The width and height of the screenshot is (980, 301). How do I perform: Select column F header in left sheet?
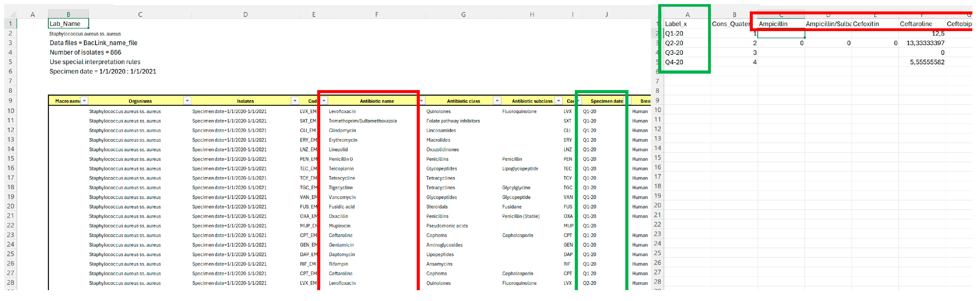376,14
